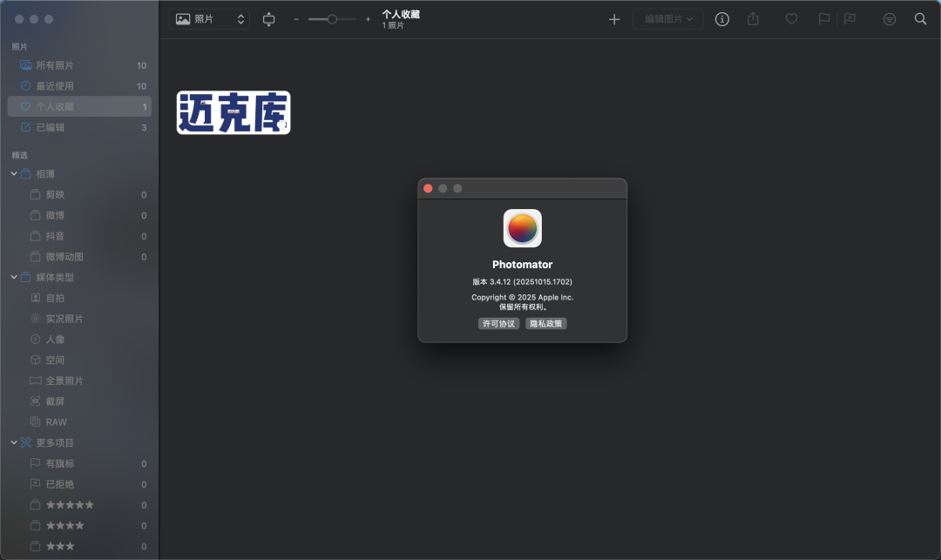Click the 隐私政策 button in About dialog
The width and height of the screenshot is (941, 560).
[x=546, y=323]
